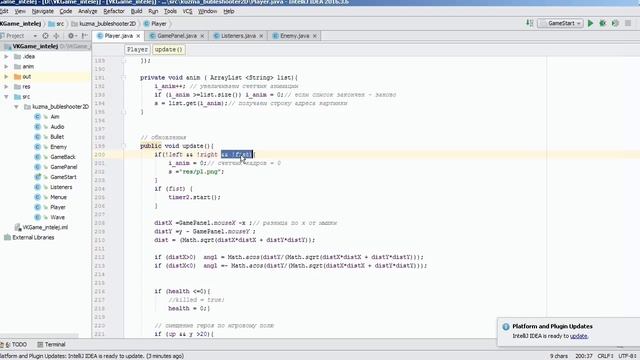
Task: Select the GameBack class in project tree
Action: [x=63, y=157]
